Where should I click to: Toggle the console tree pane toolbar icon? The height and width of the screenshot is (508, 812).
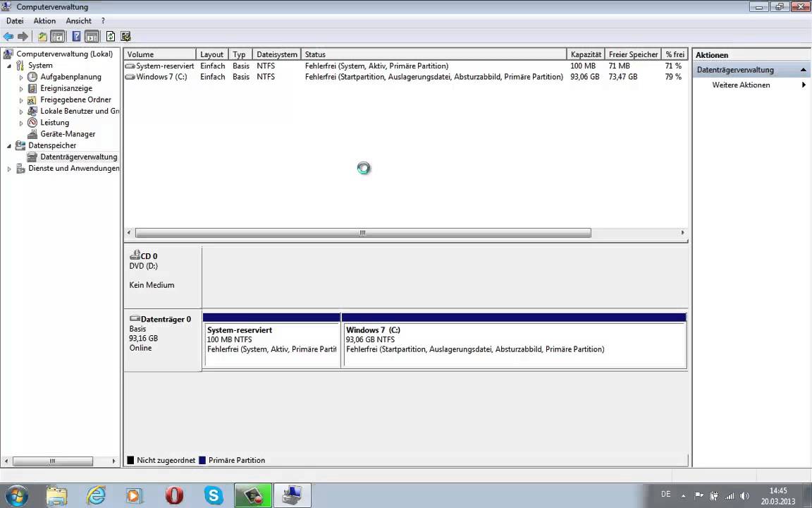click(58, 36)
